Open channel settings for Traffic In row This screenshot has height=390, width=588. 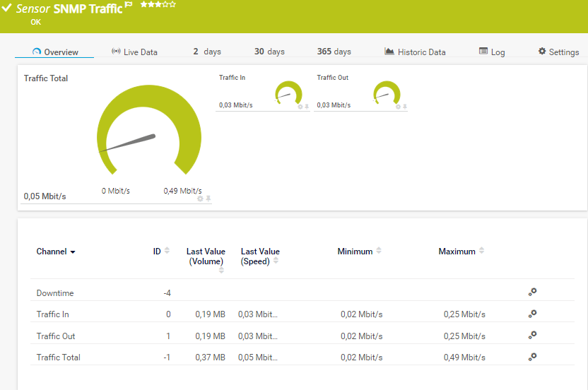click(x=532, y=314)
